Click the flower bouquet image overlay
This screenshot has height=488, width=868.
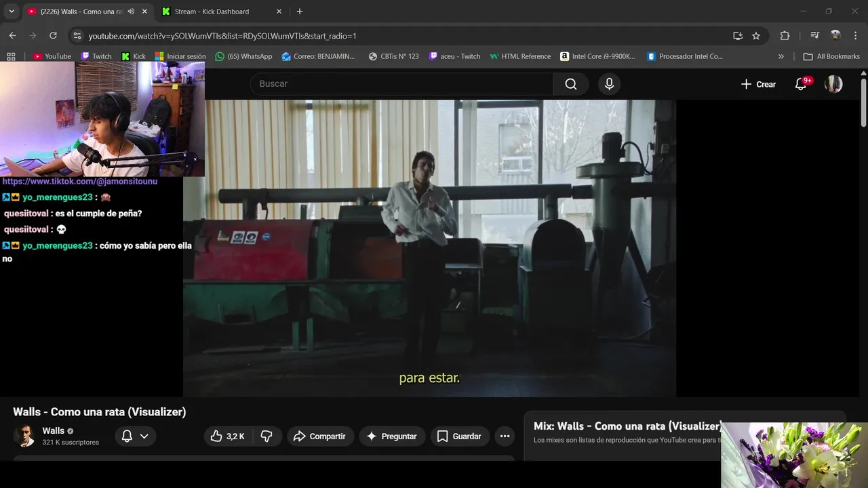click(x=794, y=455)
